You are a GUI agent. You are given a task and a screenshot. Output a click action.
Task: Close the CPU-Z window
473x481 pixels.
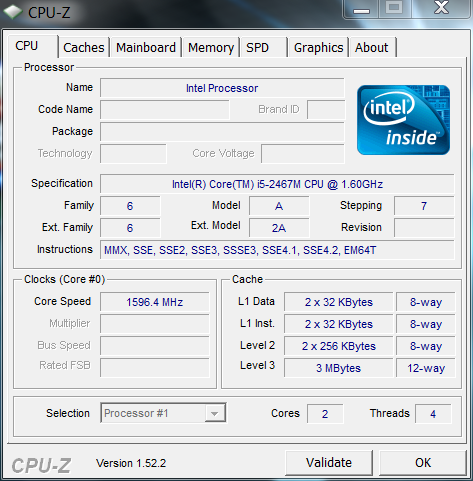coord(441,8)
